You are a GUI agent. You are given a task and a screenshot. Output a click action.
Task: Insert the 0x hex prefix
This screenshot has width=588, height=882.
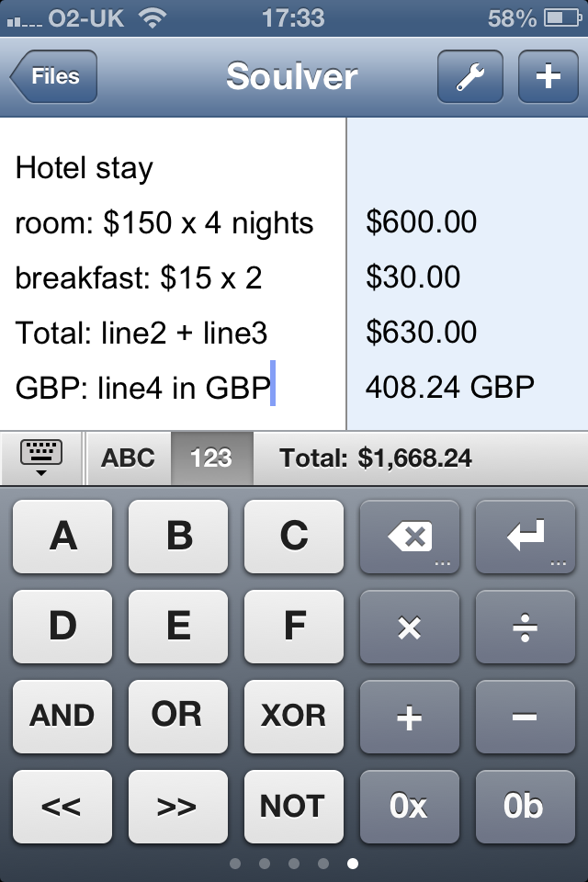(410, 807)
